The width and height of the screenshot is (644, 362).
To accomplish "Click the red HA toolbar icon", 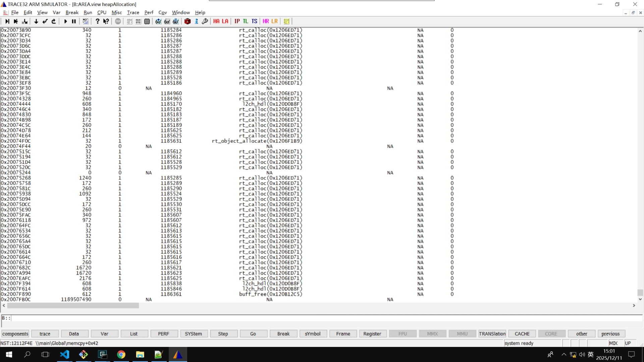I will click(216, 21).
